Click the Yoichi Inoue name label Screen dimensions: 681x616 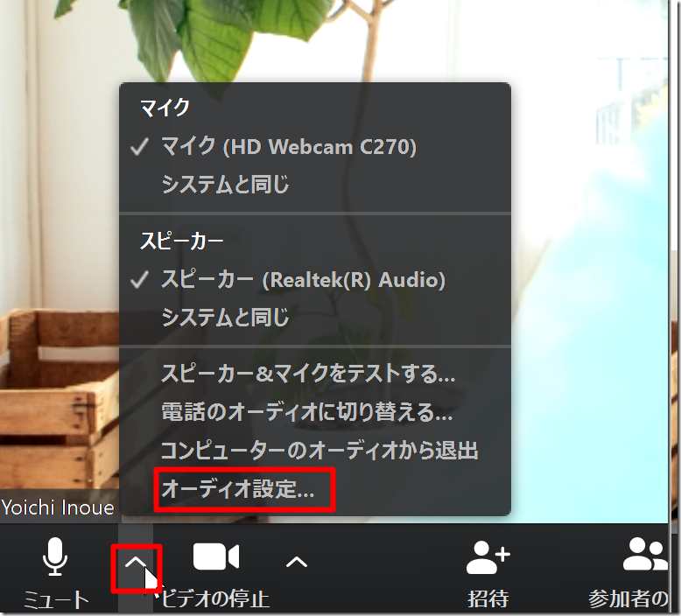point(58,507)
